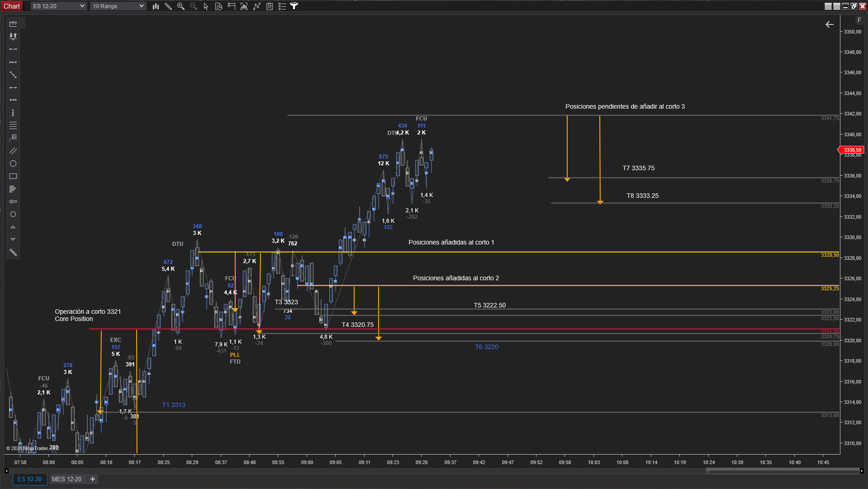Switch to the MES 12-20 tab
The width and height of the screenshot is (868, 489).
coord(66,479)
